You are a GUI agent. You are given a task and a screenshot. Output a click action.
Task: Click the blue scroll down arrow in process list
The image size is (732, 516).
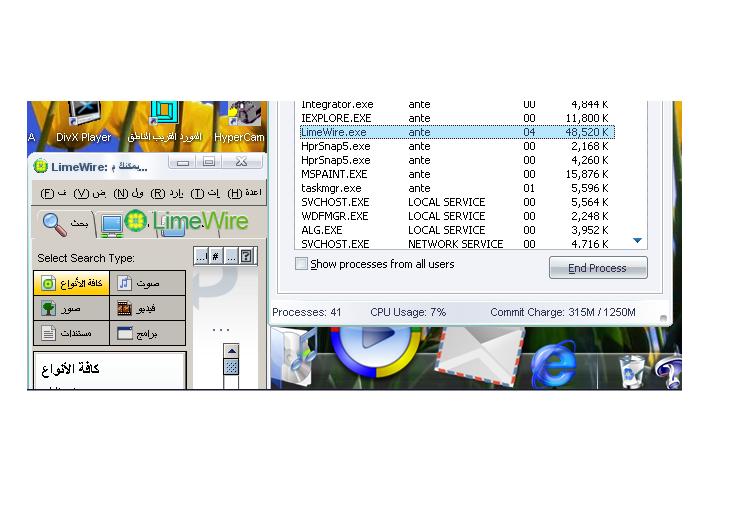[637, 240]
